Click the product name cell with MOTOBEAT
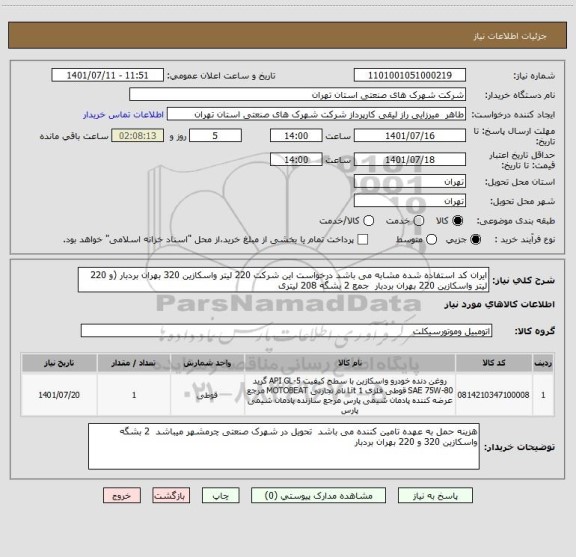 (350, 395)
